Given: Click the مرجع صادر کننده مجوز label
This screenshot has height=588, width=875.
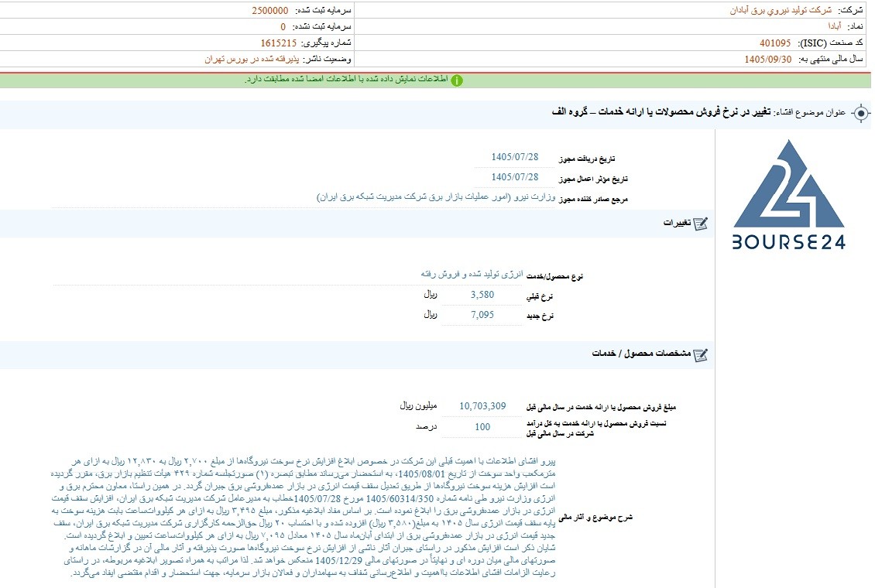Looking at the screenshot, I should pos(593,199).
